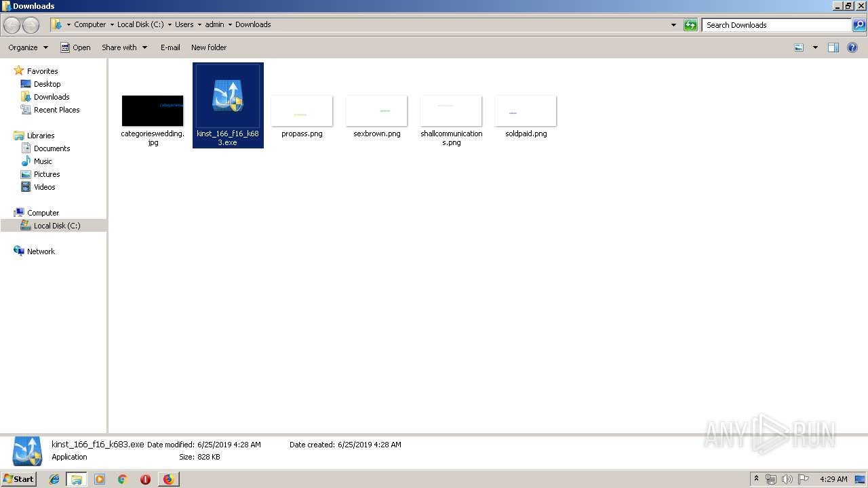Show hidden system tray icons

(757, 479)
